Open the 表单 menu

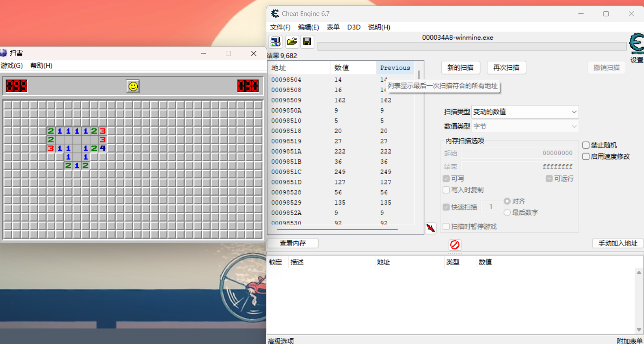coord(333,27)
